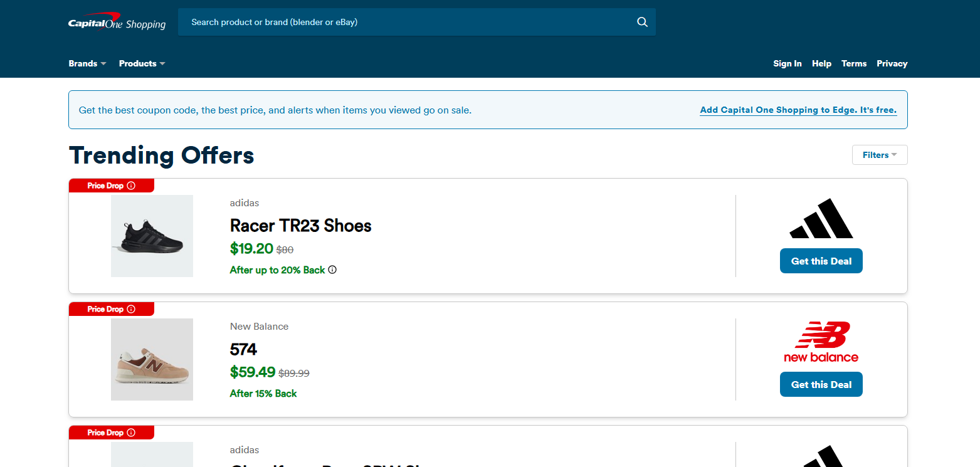Click the Price Drop badge on 574 card
This screenshot has height=467, width=980.
pyautogui.click(x=112, y=309)
